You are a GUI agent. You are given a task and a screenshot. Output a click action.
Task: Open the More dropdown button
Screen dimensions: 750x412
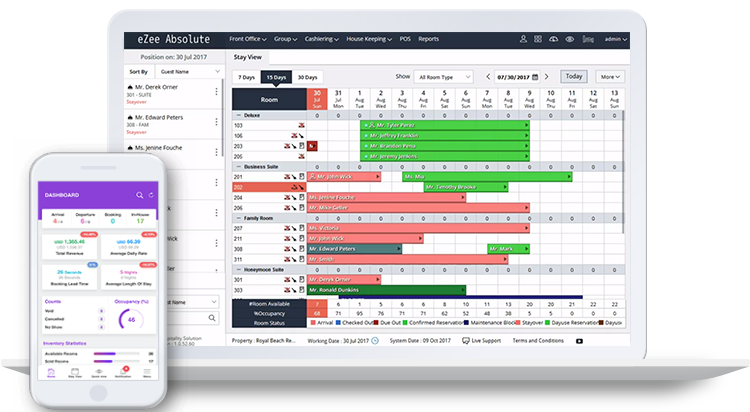coord(607,76)
